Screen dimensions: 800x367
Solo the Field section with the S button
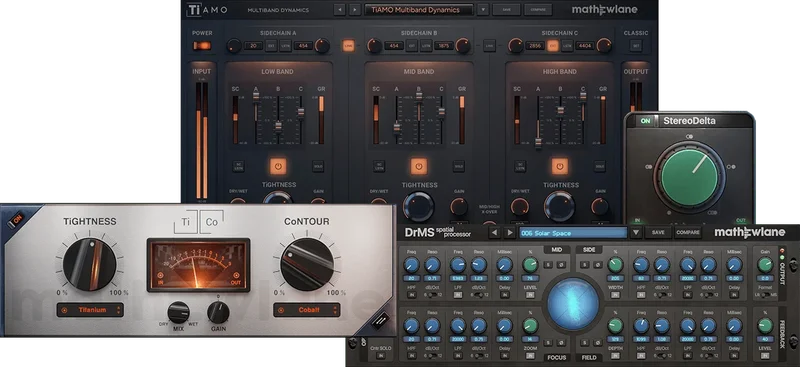586,343
